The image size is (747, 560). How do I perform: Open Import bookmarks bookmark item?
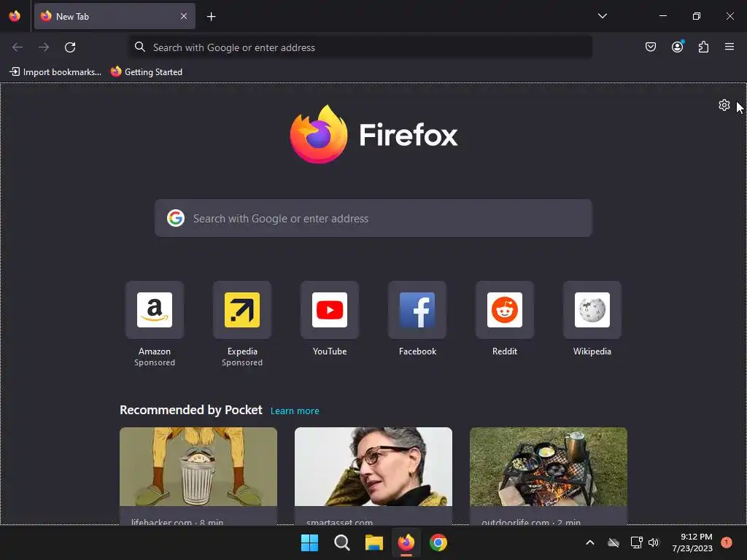pos(55,72)
